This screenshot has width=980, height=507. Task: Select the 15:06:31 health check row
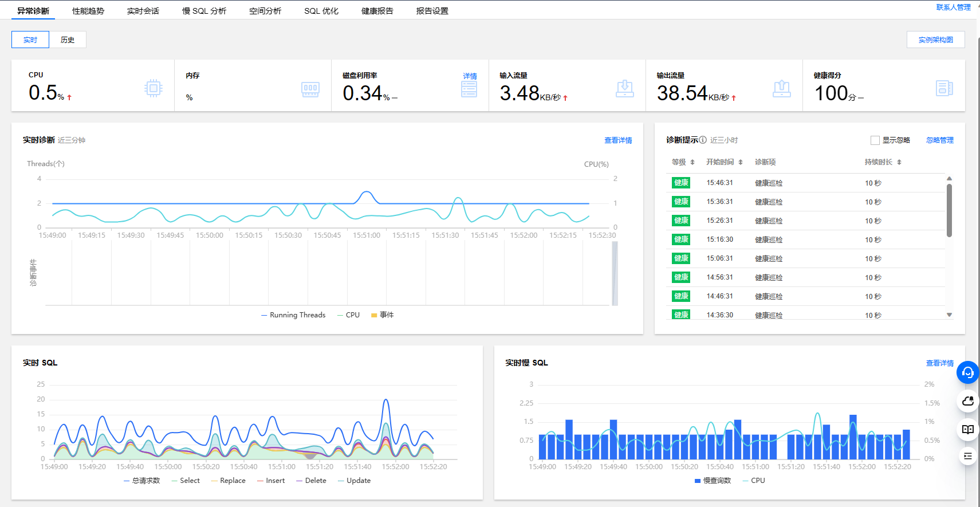(805, 258)
